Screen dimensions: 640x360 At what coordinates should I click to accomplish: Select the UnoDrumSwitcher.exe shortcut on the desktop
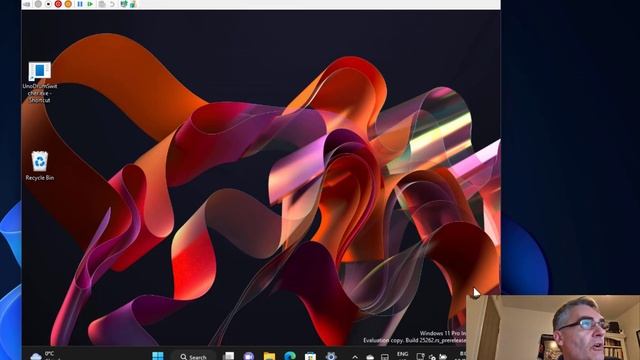tap(40, 82)
